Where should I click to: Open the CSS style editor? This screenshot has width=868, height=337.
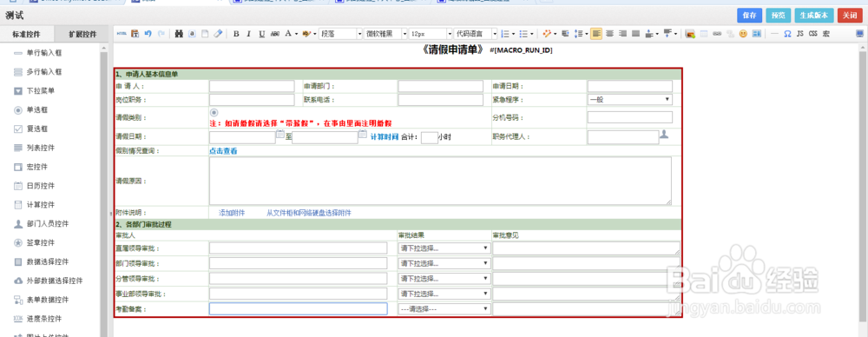pyautogui.click(x=812, y=34)
